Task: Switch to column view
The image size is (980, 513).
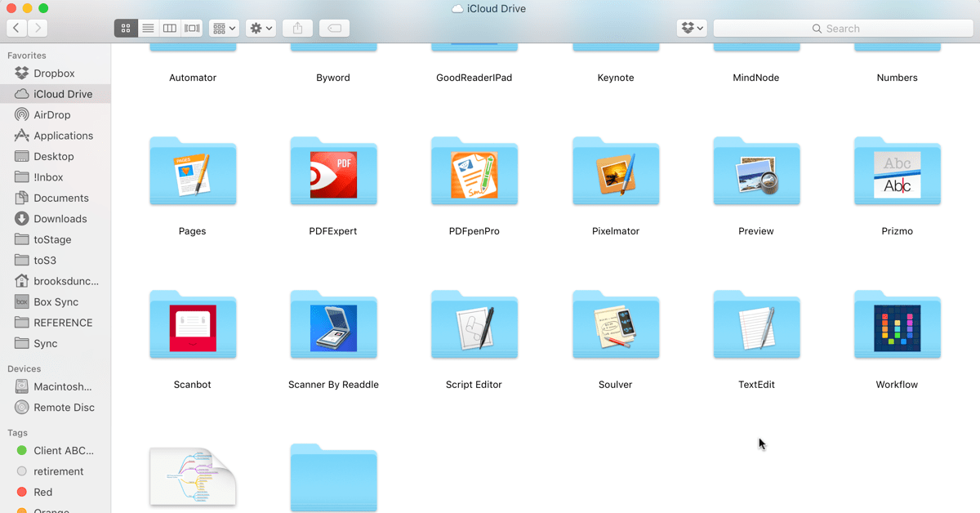Action: [x=170, y=28]
